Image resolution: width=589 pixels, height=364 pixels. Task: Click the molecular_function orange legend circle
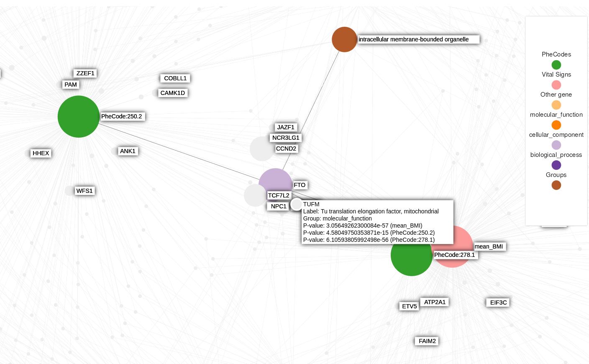point(556,125)
